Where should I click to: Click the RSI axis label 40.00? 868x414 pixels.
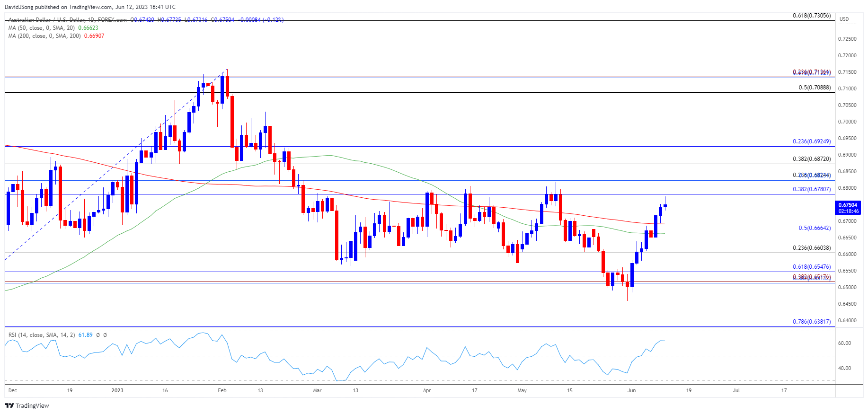coord(844,368)
